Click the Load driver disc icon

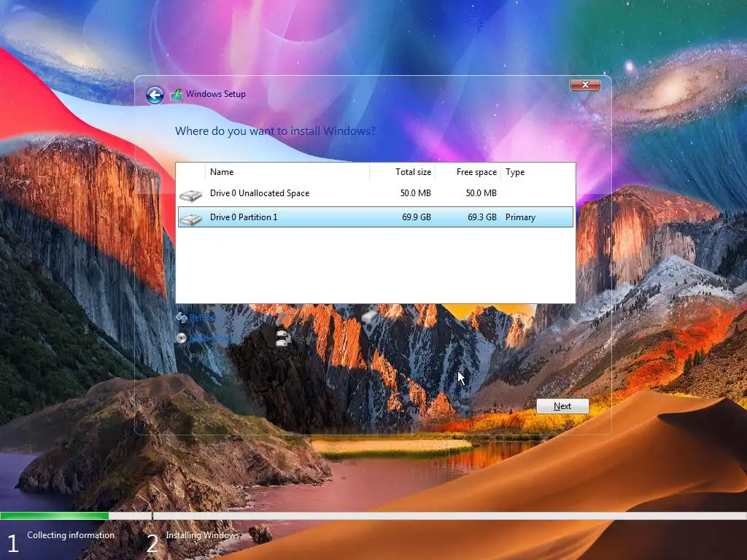click(x=181, y=338)
